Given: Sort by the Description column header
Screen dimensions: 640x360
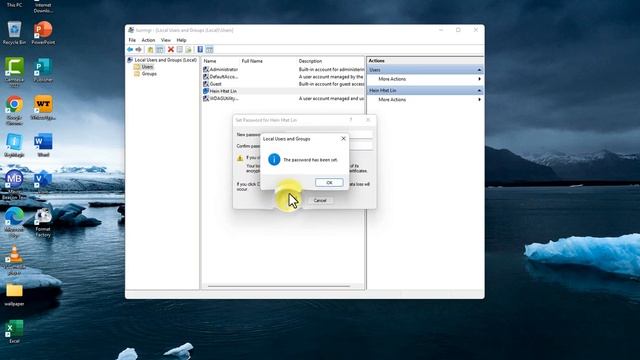Looking at the screenshot, I should coord(310,61).
